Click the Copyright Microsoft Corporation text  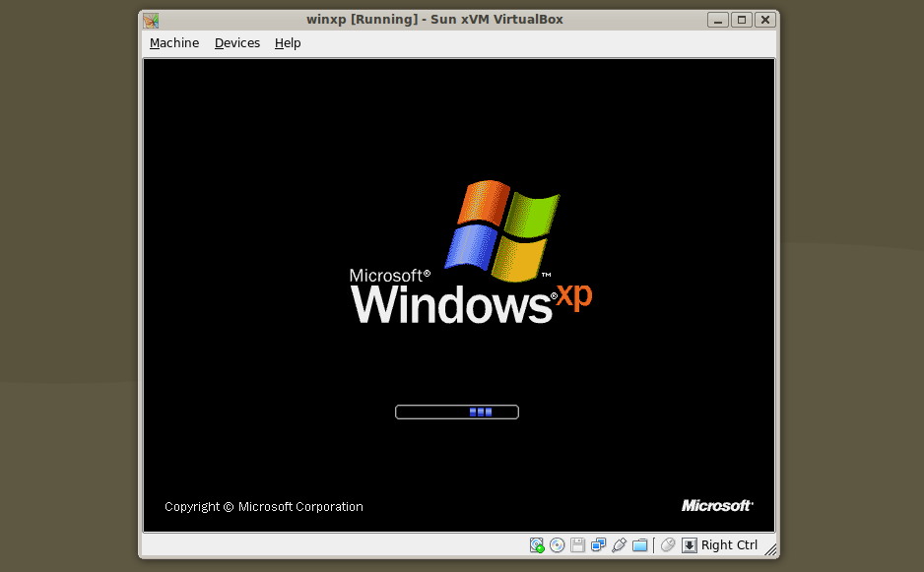pyautogui.click(x=263, y=507)
